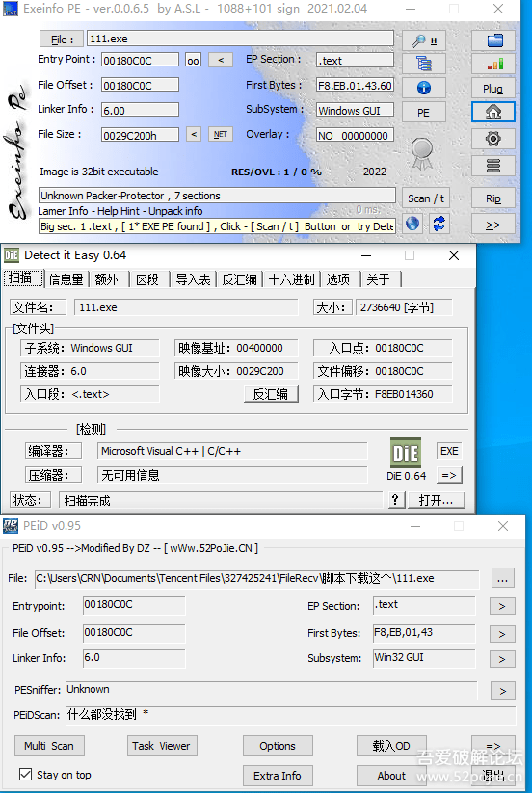
Task: Click the Multi Scan button in PEiD
Action: pyautogui.click(x=49, y=746)
